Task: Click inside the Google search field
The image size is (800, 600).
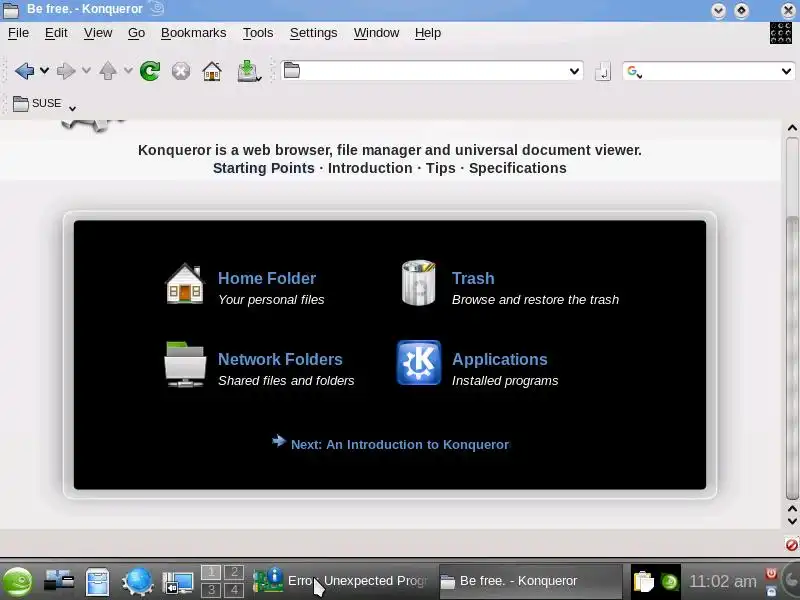Action: (711, 71)
